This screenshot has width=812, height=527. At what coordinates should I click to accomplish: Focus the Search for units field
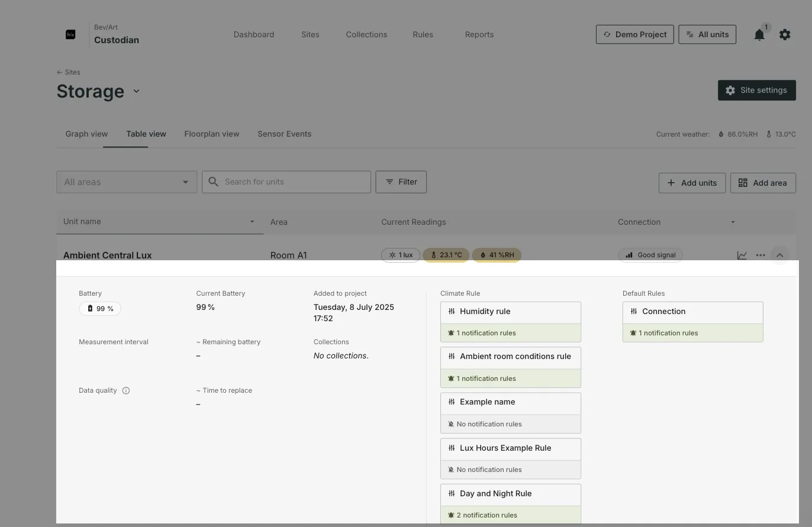286,182
